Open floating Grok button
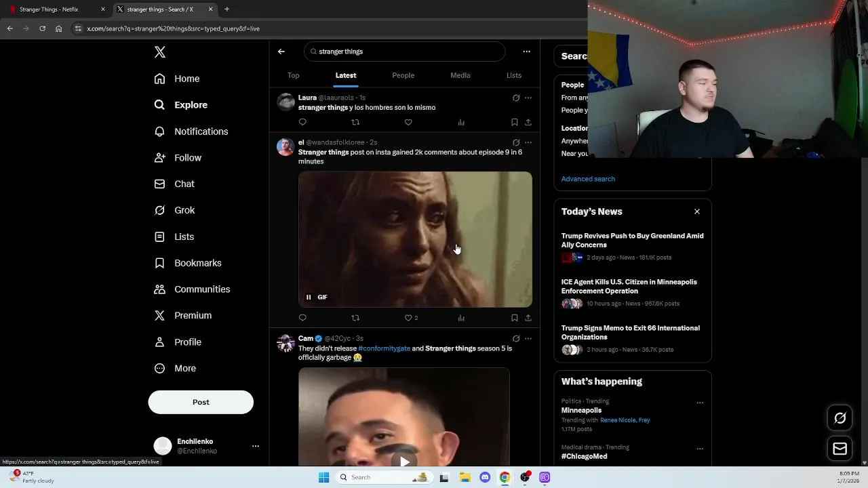The height and width of the screenshot is (488, 868). tap(840, 418)
